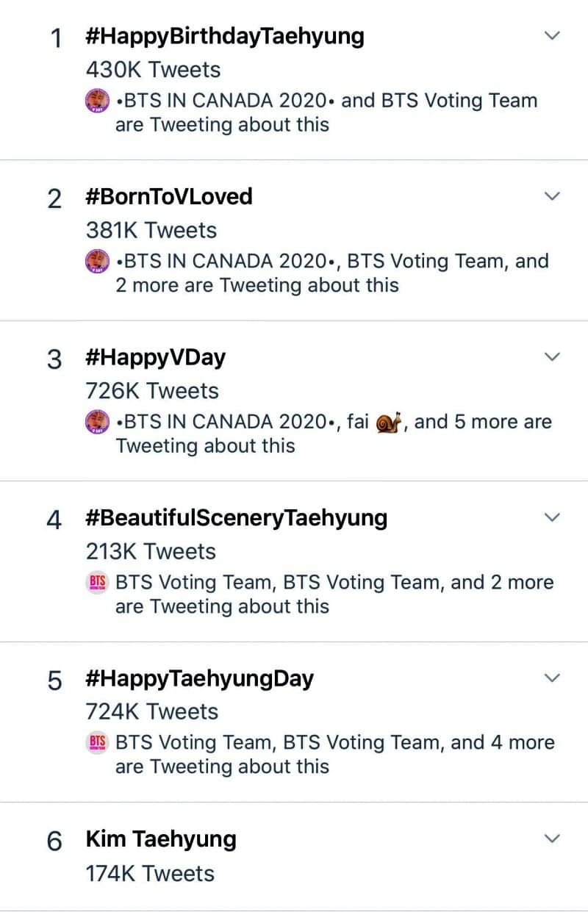Click the chevron next to #HappyVDay
Image resolution: width=588 pixels, height=912 pixels.
pyautogui.click(x=551, y=356)
